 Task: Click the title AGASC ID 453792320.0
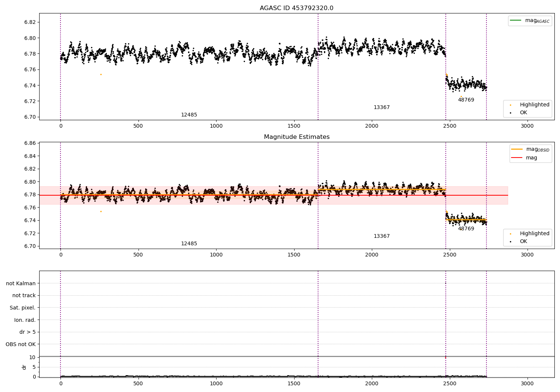(x=296, y=8)
